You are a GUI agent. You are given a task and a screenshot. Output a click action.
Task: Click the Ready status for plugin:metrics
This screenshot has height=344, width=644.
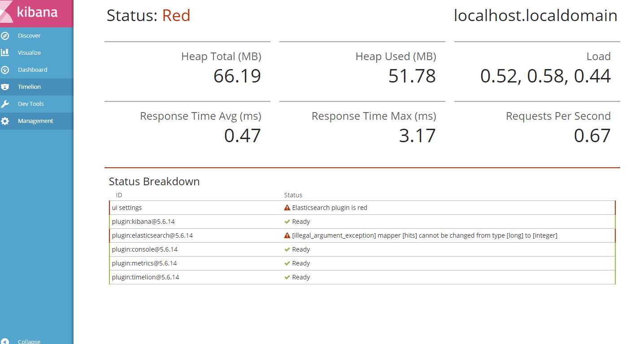point(301,263)
